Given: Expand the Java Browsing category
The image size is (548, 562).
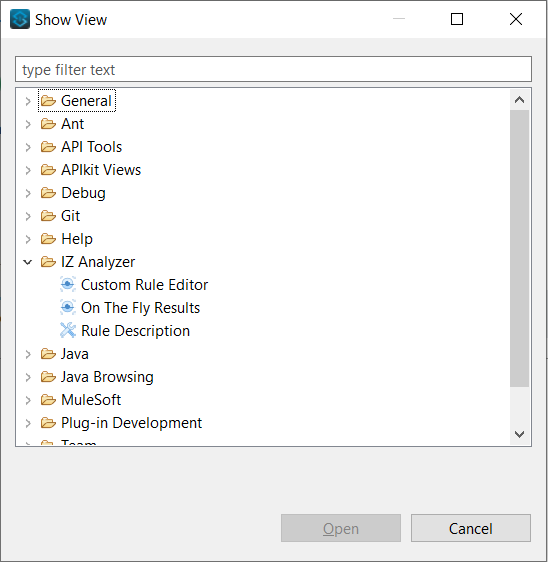Looking at the screenshot, I should click(x=28, y=377).
